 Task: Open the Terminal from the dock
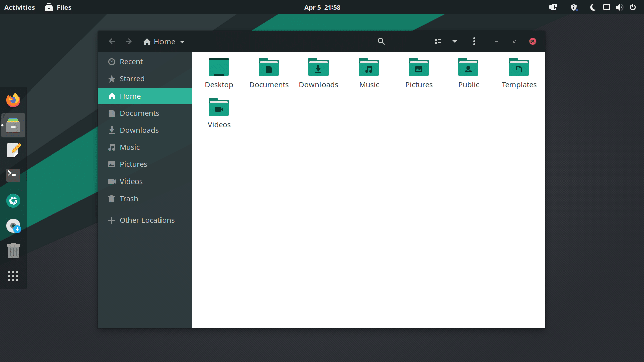point(13,175)
